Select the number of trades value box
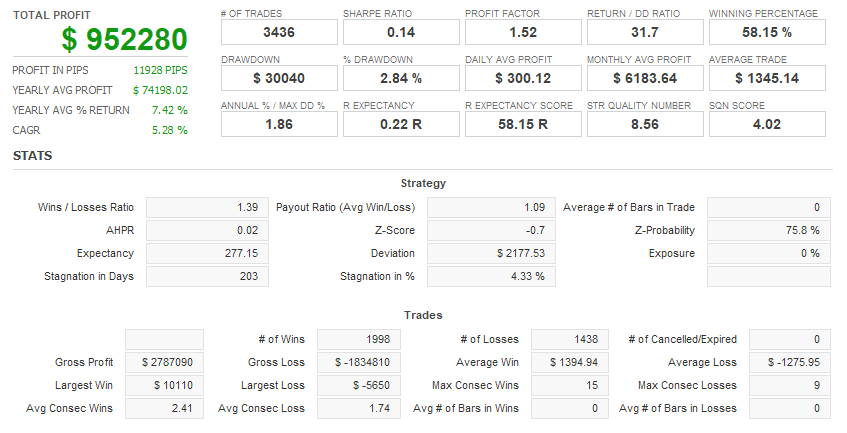The height and width of the screenshot is (433, 847). (279, 33)
